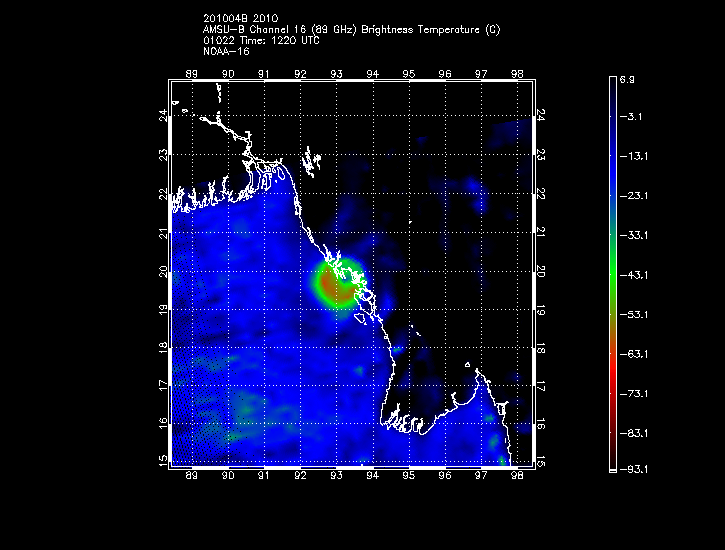Click longitude 95 on the top axis
The height and width of the screenshot is (550, 725).
coord(408,74)
